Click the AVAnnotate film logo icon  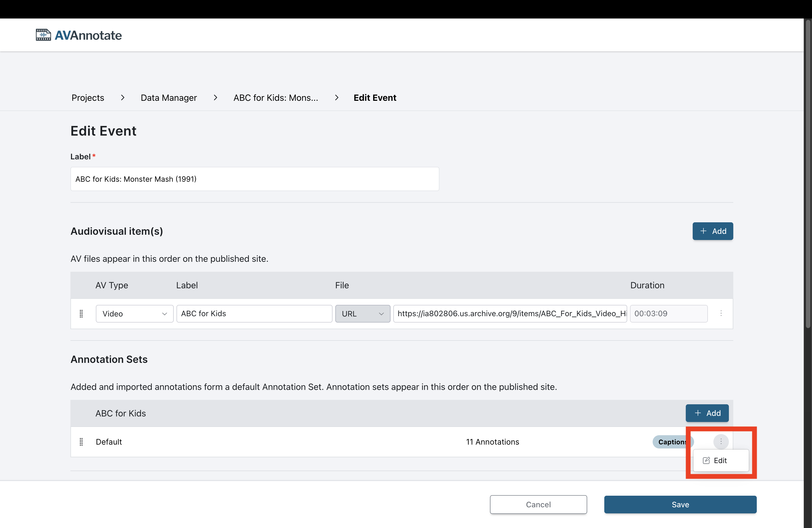pyautogui.click(x=43, y=35)
